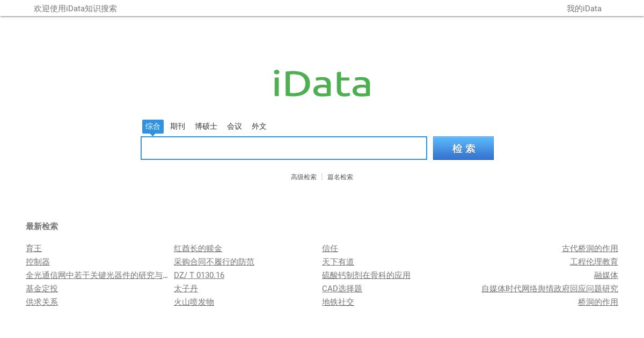This screenshot has width=644, height=338.
Task: Open recent search 古代桥洞的作用
Action: pos(590,248)
